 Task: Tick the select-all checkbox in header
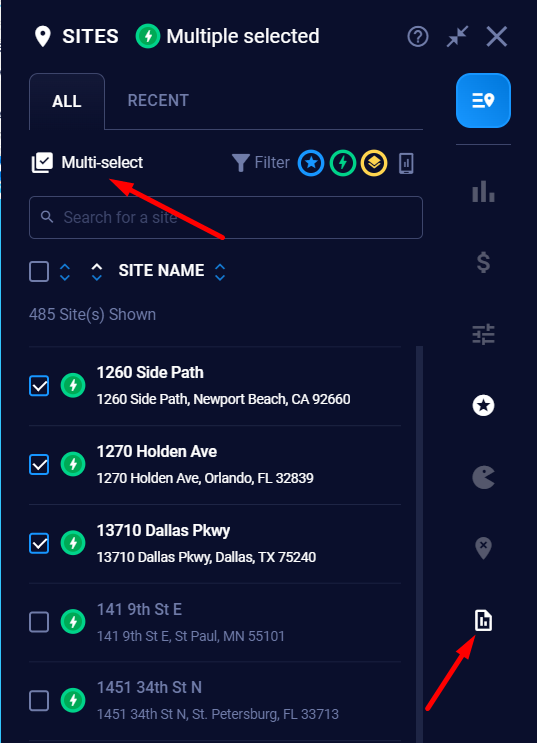coord(39,272)
